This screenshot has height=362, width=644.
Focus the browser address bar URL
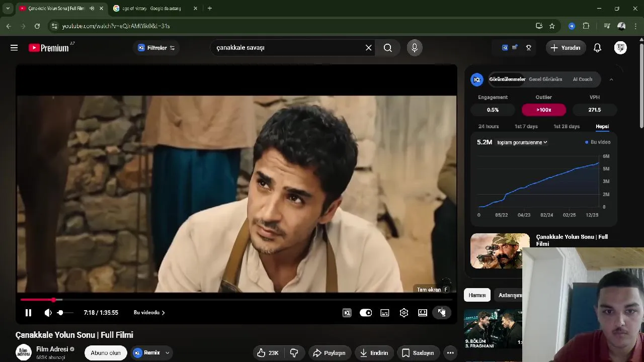click(x=116, y=26)
